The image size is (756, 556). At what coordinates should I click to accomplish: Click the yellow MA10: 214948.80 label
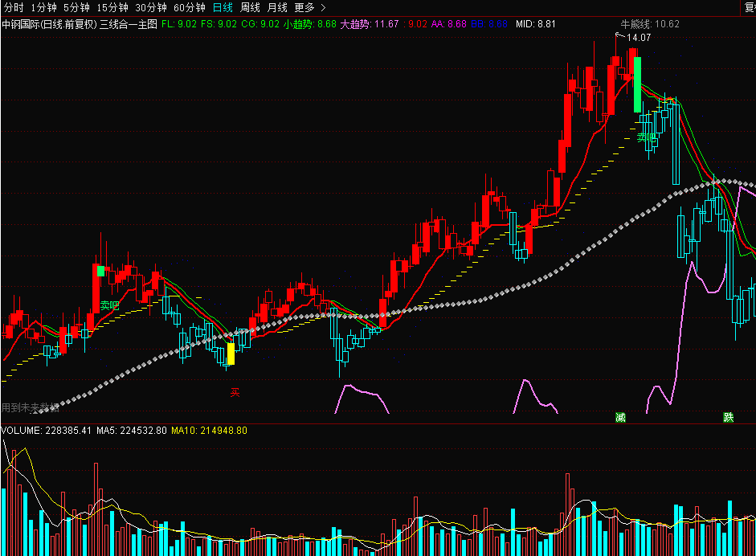209,430
